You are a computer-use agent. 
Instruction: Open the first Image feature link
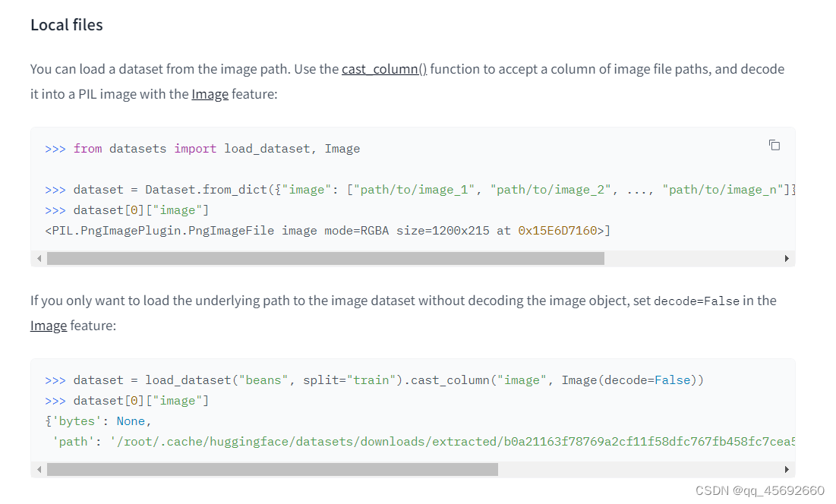point(210,94)
